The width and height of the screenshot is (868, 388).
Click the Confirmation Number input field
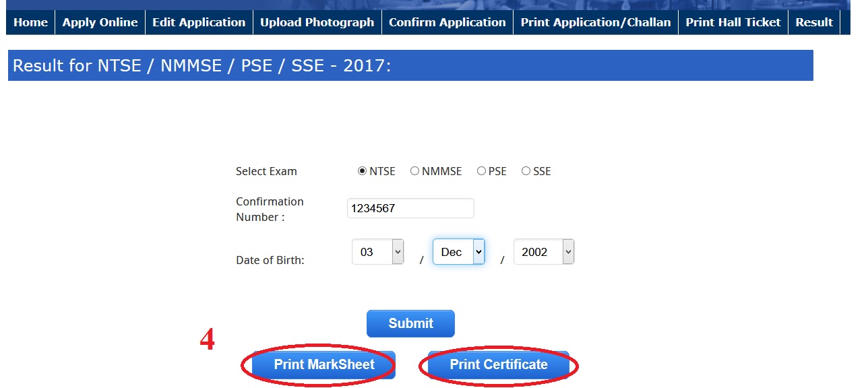(410, 208)
